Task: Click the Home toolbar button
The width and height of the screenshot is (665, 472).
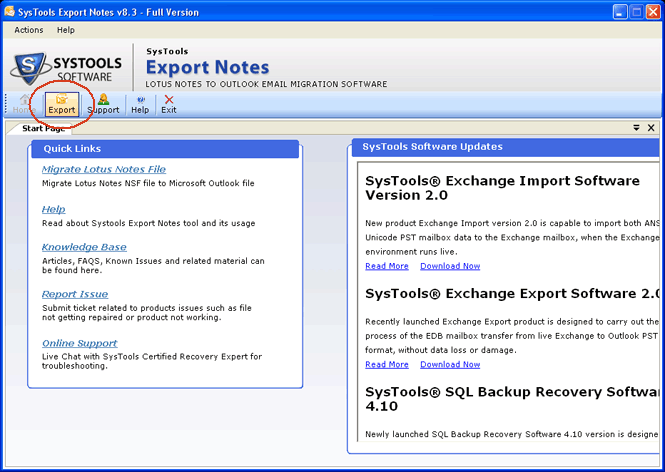Action: (x=24, y=104)
